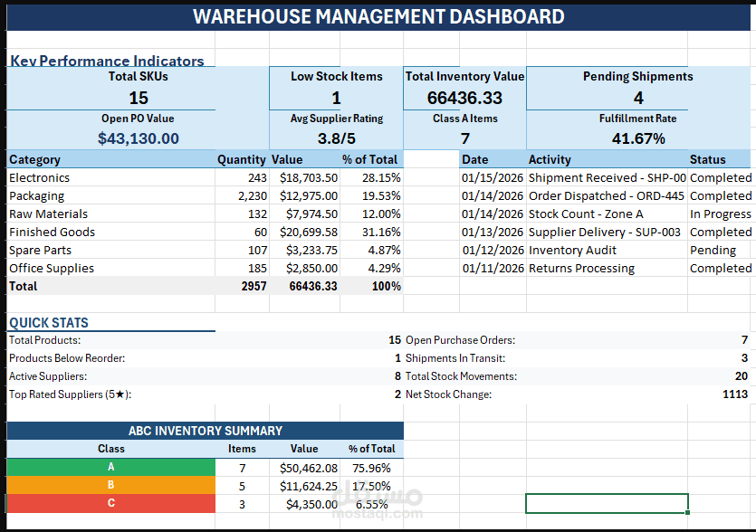This screenshot has width=756, height=532.
Task: Select the green Class A row label
Action: (110, 467)
